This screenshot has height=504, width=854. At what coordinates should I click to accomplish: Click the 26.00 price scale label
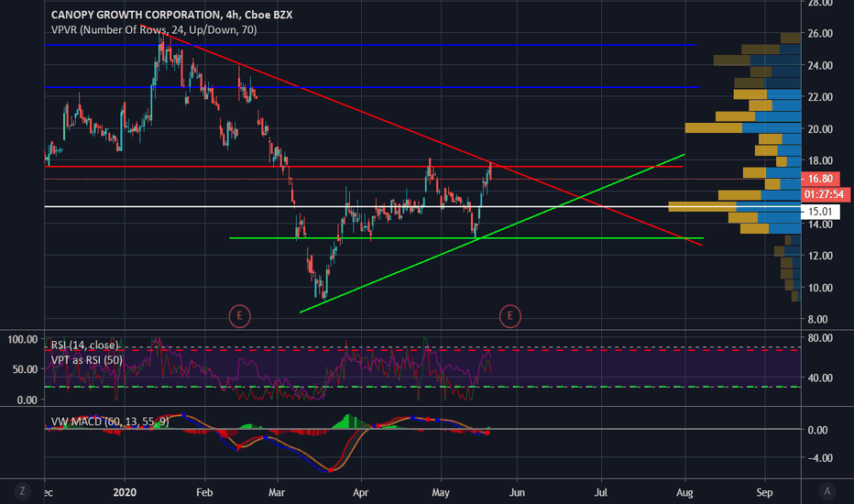(820, 33)
